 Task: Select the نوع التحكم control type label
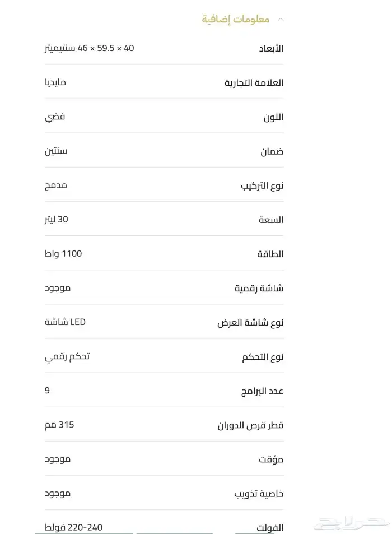click(263, 357)
